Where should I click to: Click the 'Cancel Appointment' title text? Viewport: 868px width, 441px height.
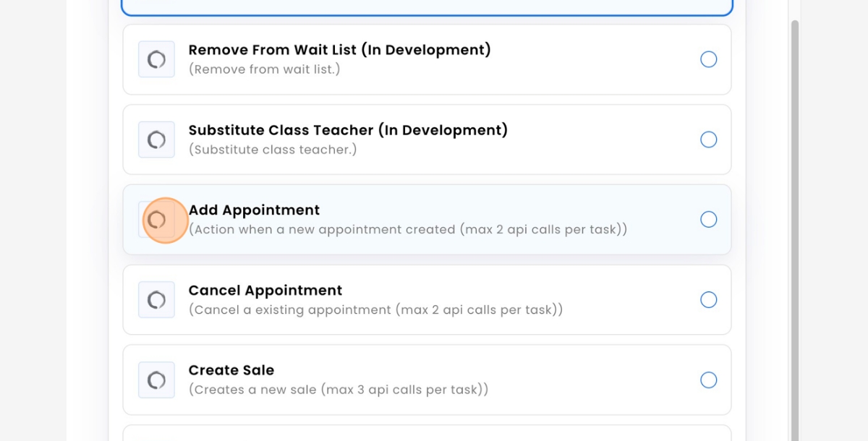[x=265, y=291]
